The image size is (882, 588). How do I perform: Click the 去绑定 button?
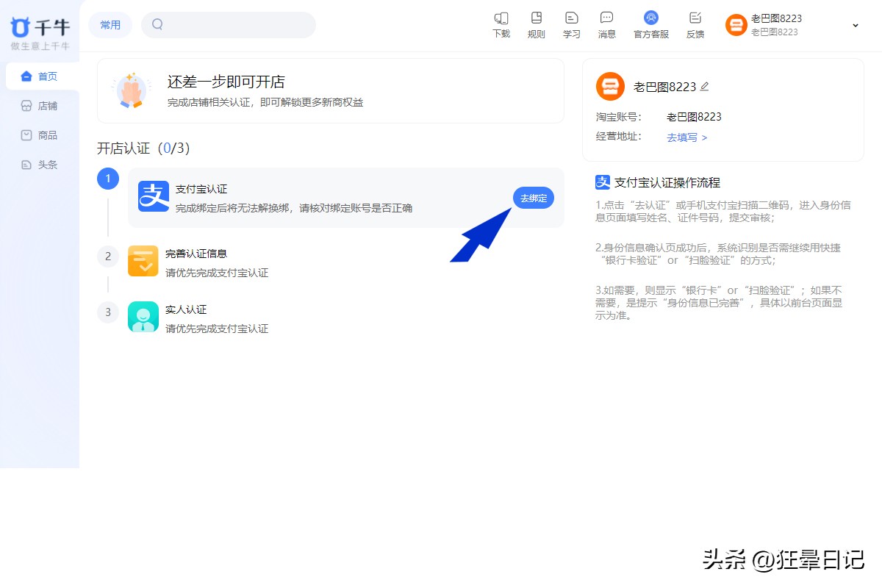coord(532,198)
